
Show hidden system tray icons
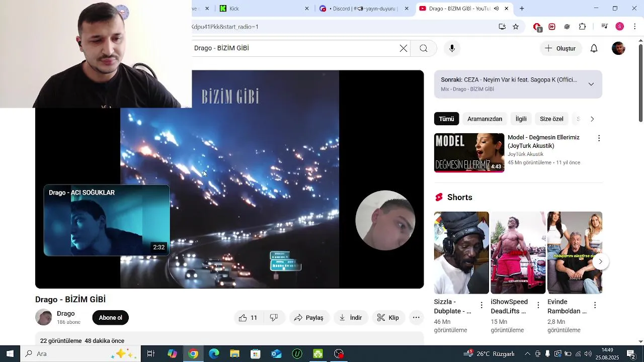coord(527,354)
